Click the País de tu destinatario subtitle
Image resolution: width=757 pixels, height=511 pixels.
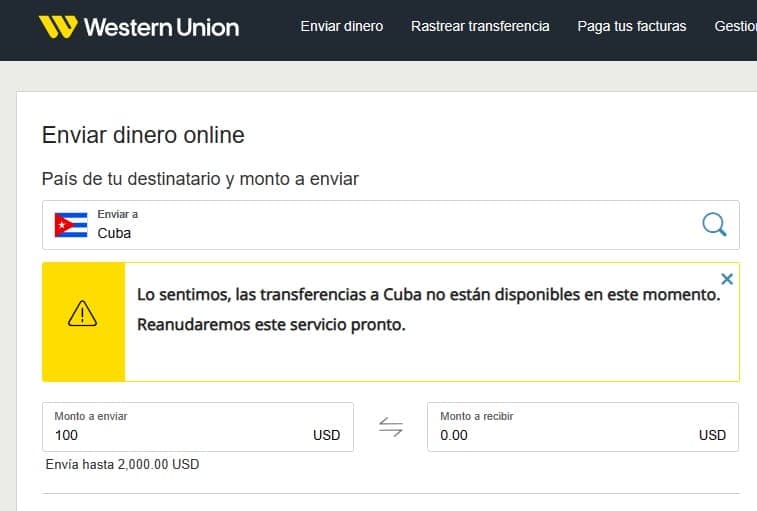200,179
